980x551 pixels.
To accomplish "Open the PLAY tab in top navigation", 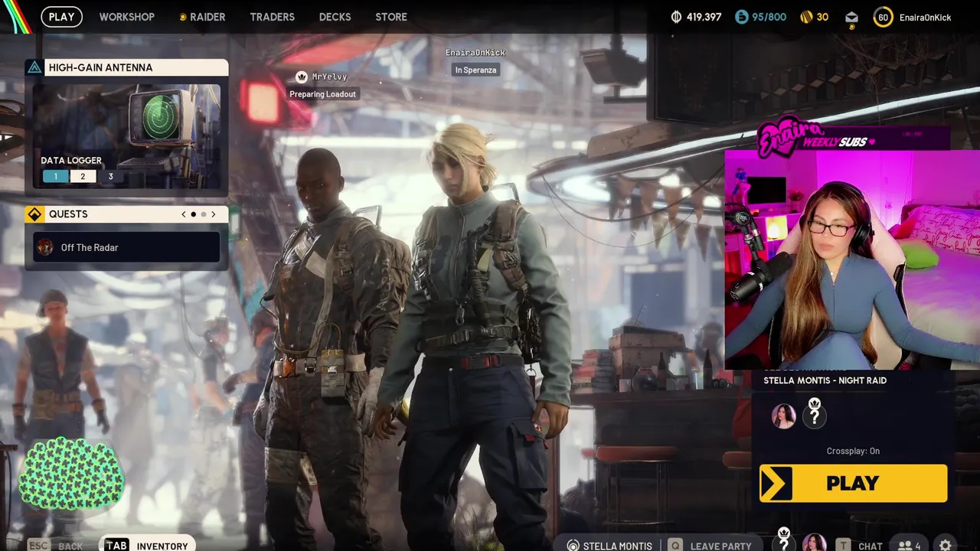I will click(61, 16).
